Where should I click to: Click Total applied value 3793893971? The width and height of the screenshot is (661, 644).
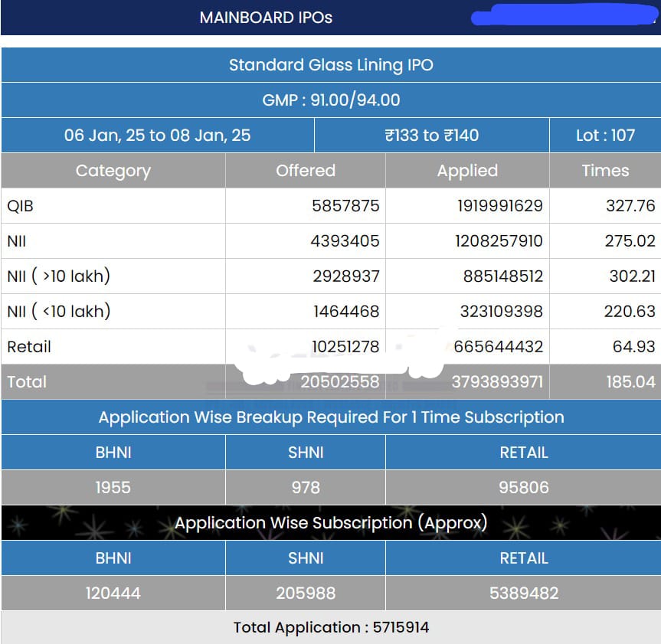coord(497,382)
